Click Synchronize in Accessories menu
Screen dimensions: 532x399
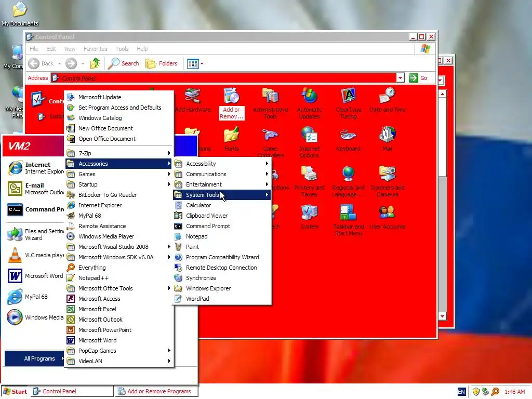click(222, 278)
